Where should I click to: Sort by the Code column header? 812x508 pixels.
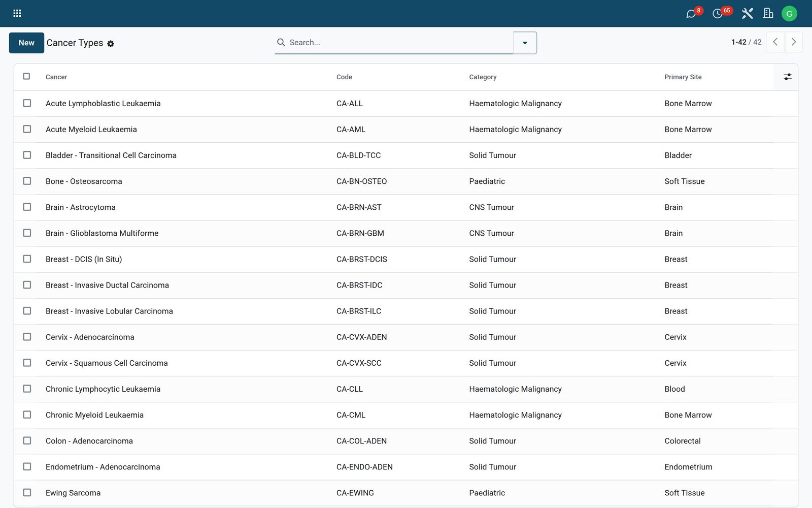tap(344, 77)
